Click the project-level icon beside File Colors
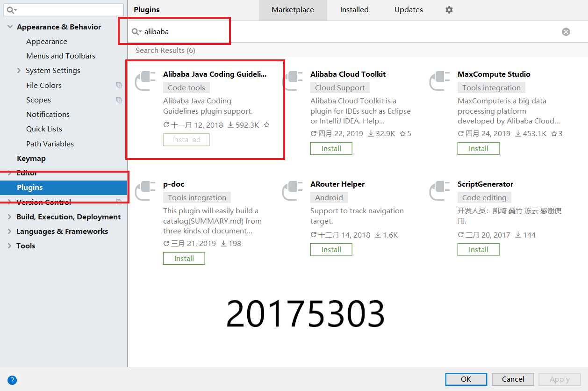This screenshot has height=391, width=588. (x=119, y=85)
